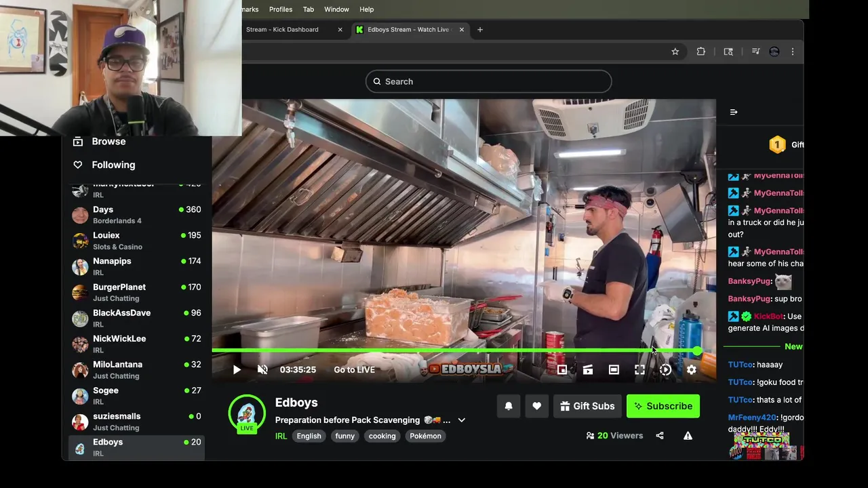This screenshot has width=868, height=488.
Task: Click the funny tag
Action: pyautogui.click(x=344, y=436)
